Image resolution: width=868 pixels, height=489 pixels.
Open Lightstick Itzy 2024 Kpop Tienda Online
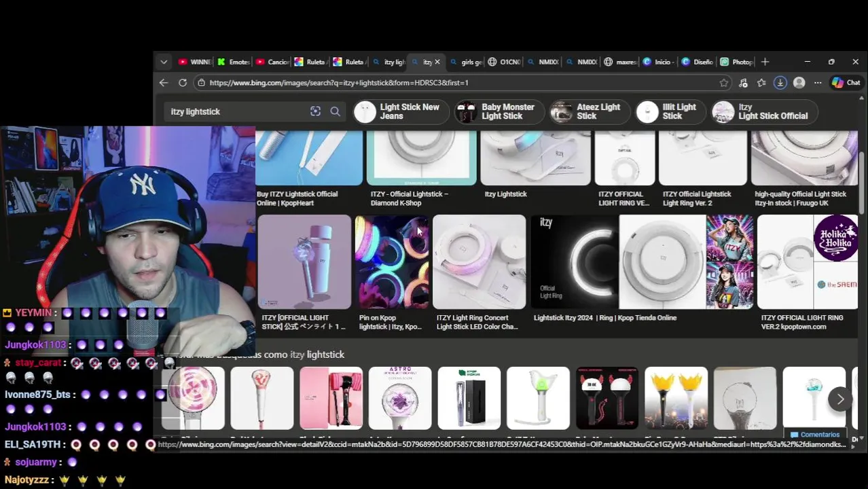tap(605, 318)
